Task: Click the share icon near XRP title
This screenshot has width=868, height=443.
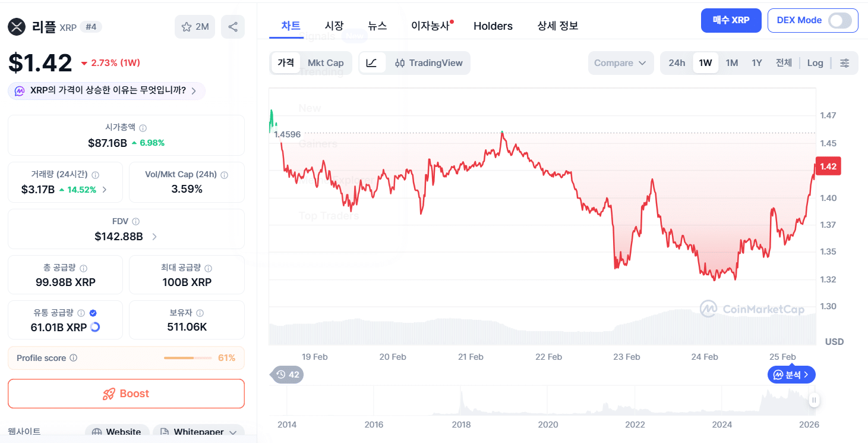Action: tap(233, 27)
